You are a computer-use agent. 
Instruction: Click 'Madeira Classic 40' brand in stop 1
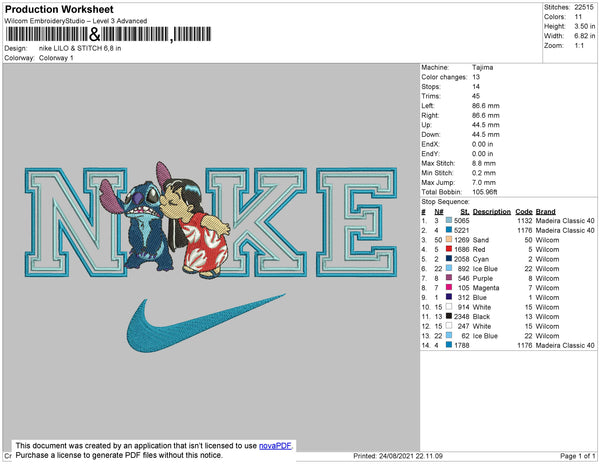[x=565, y=221]
